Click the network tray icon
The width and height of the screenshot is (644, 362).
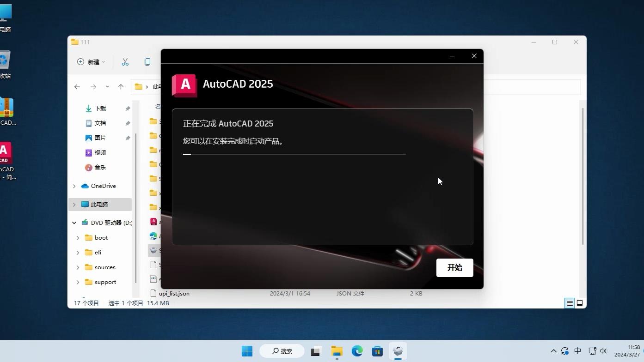[x=592, y=351]
